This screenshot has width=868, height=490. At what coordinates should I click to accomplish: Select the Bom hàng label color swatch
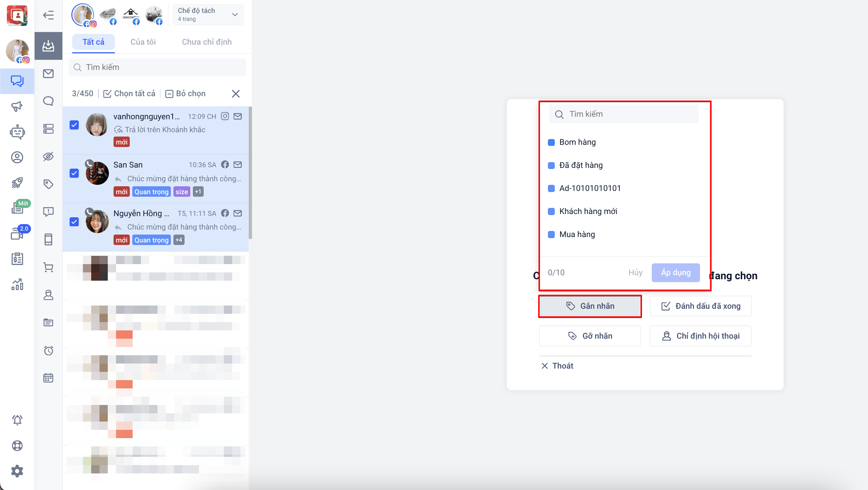coord(551,142)
